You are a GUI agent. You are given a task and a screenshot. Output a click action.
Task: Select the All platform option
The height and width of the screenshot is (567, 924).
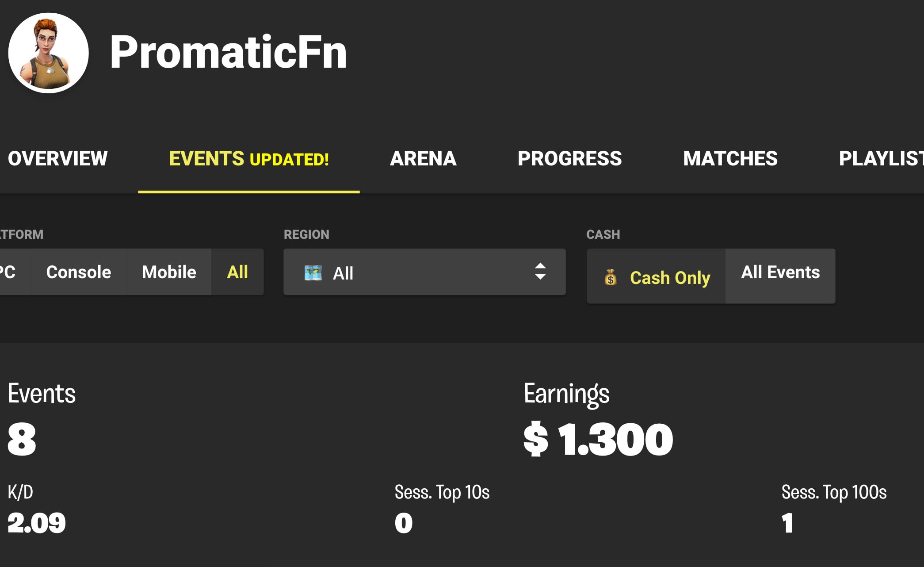[237, 272]
